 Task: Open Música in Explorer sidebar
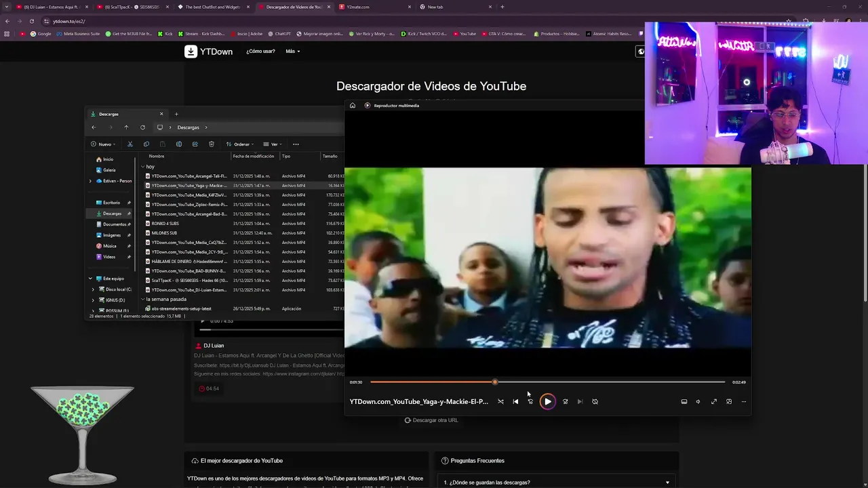click(109, 246)
